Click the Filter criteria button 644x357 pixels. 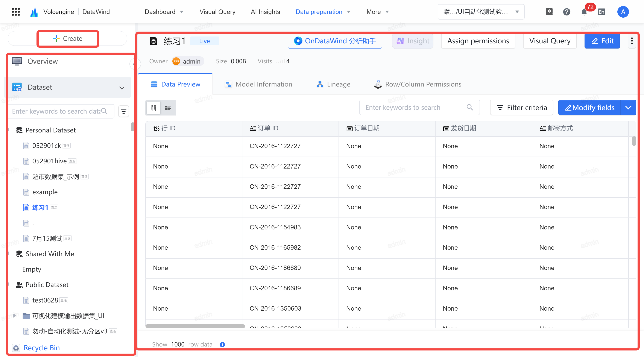(x=521, y=108)
